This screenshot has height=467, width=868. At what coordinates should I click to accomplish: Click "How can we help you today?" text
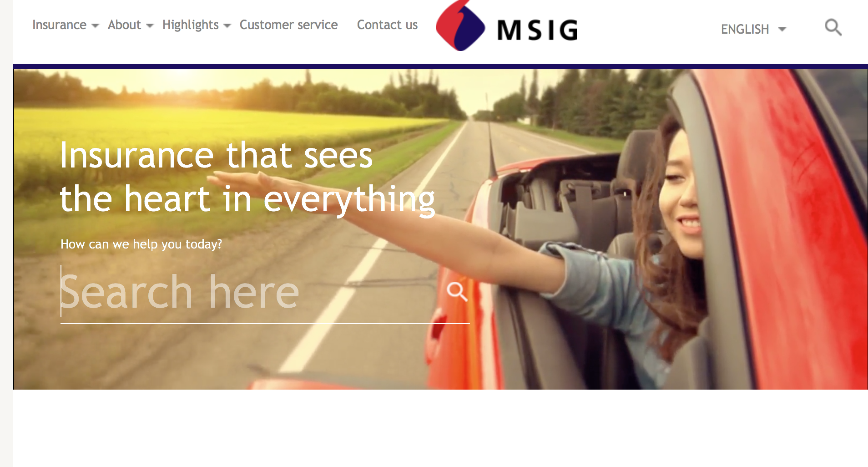point(141,244)
